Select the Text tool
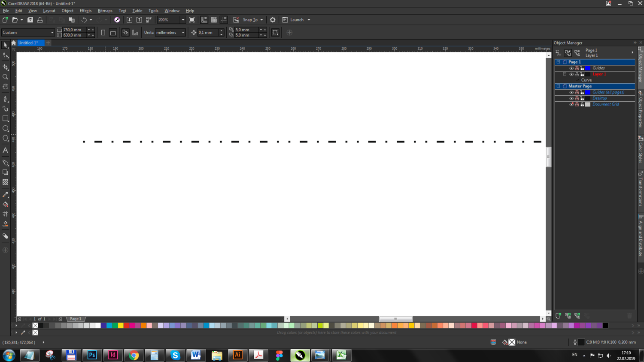The width and height of the screenshot is (644, 362). [6, 151]
